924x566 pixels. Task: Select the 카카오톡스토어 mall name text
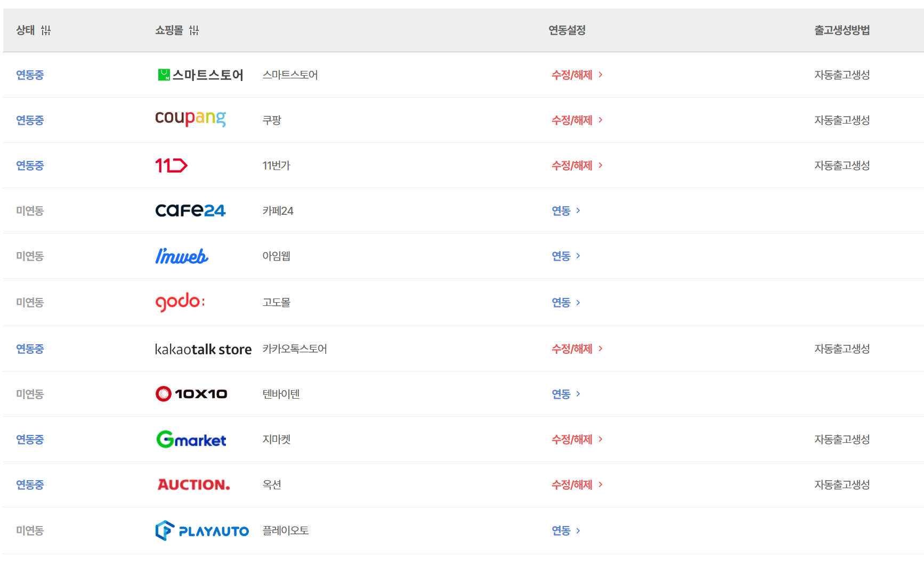pyautogui.click(x=295, y=349)
